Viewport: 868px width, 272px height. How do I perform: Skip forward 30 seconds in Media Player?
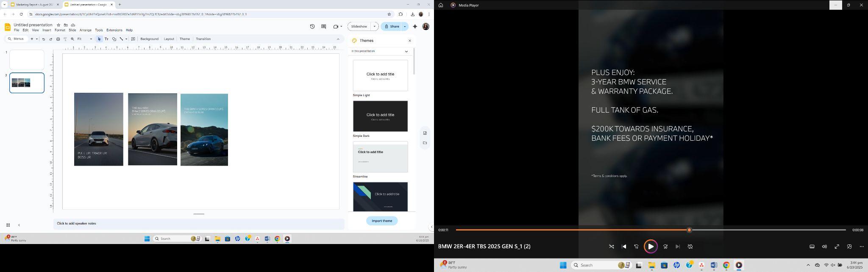(665, 247)
